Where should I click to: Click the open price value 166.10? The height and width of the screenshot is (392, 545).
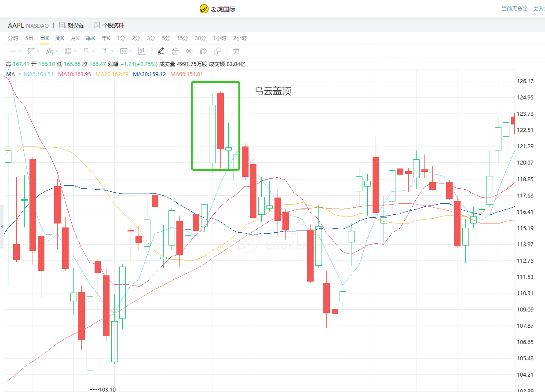tap(47, 64)
